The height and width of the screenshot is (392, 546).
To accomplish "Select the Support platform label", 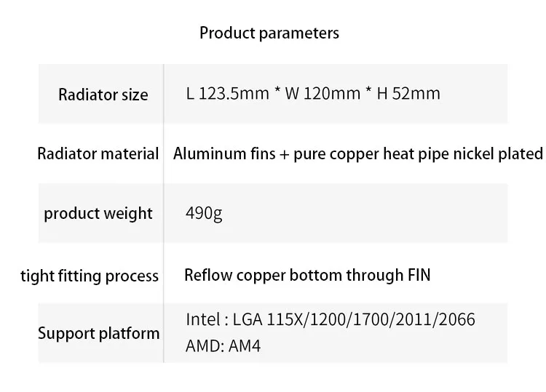I will (98, 334).
